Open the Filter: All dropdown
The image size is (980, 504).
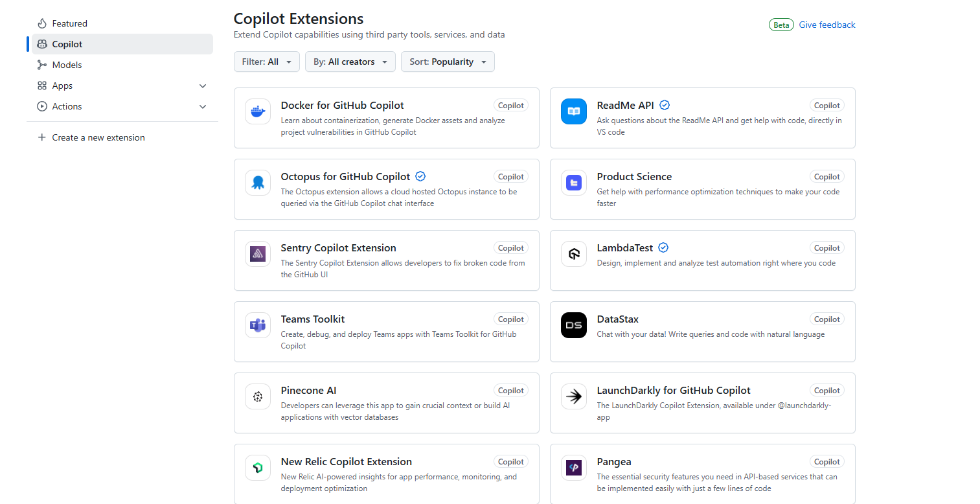(x=266, y=62)
